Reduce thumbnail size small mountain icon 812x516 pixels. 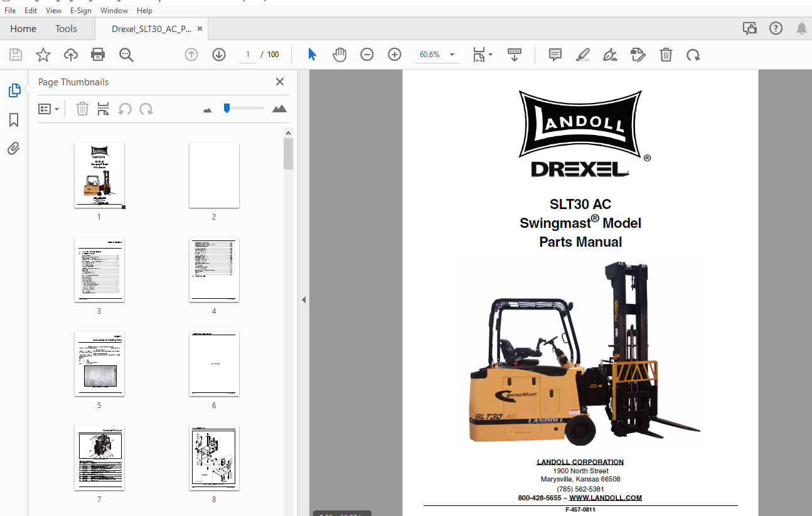(x=208, y=110)
